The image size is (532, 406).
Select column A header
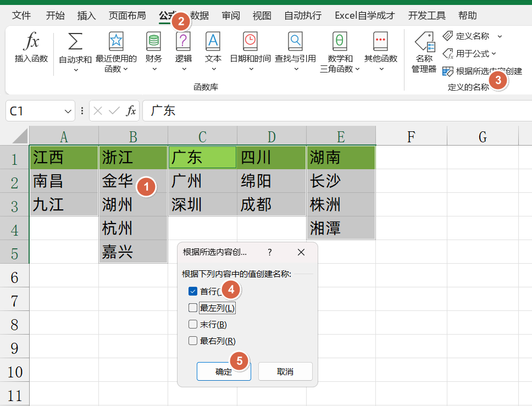point(64,137)
